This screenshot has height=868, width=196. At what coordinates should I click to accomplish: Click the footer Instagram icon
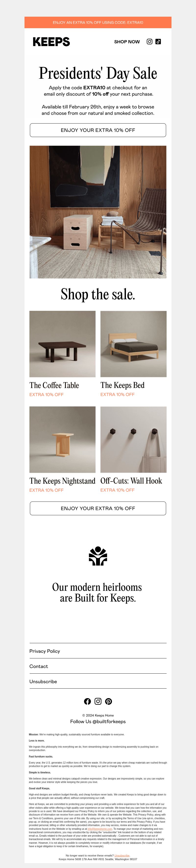(98, 701)
